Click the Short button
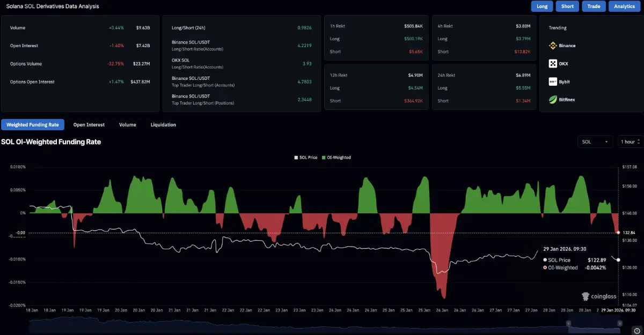The width and height of the screenshot is (644, 335). click(567, 6)
